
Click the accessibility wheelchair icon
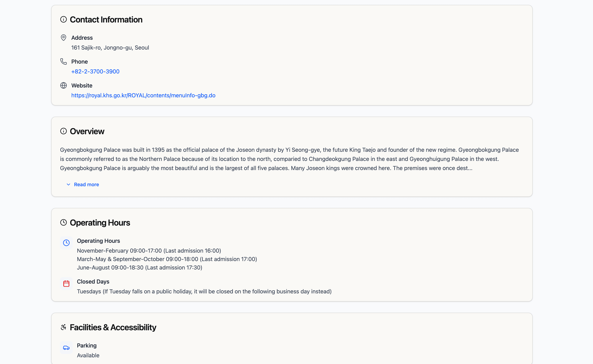[63, 327]
